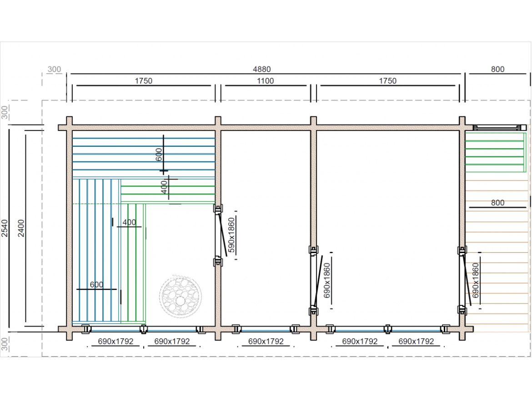Click the round sauna stove symbol

181,295
